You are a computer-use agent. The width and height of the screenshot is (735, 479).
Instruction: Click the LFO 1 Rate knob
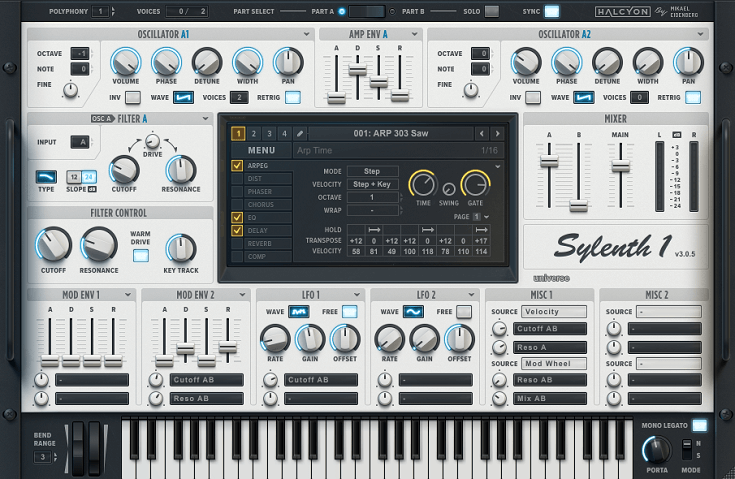[275, 339]
